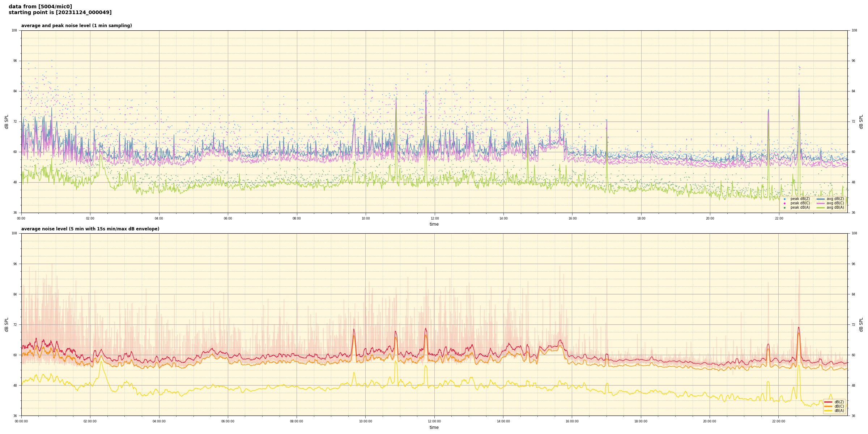
Task: Click the 'data from [5004/mic0]' header text
Action: click(40, 7)
